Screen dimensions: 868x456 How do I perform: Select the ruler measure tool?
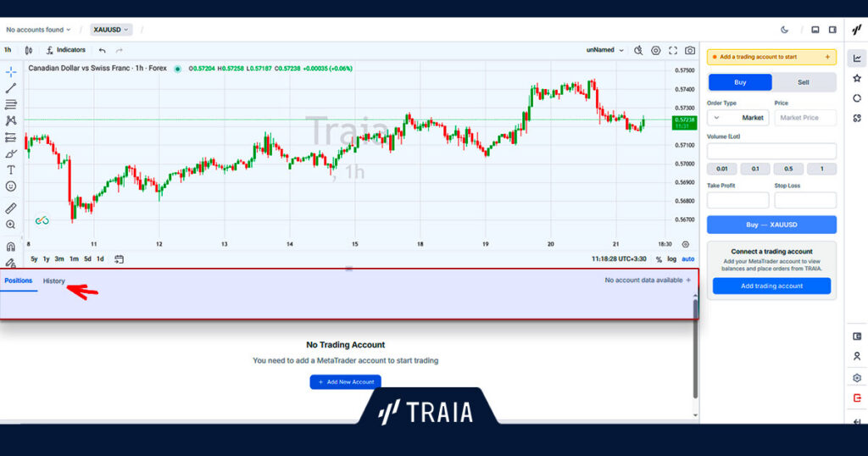coord(10,208)
